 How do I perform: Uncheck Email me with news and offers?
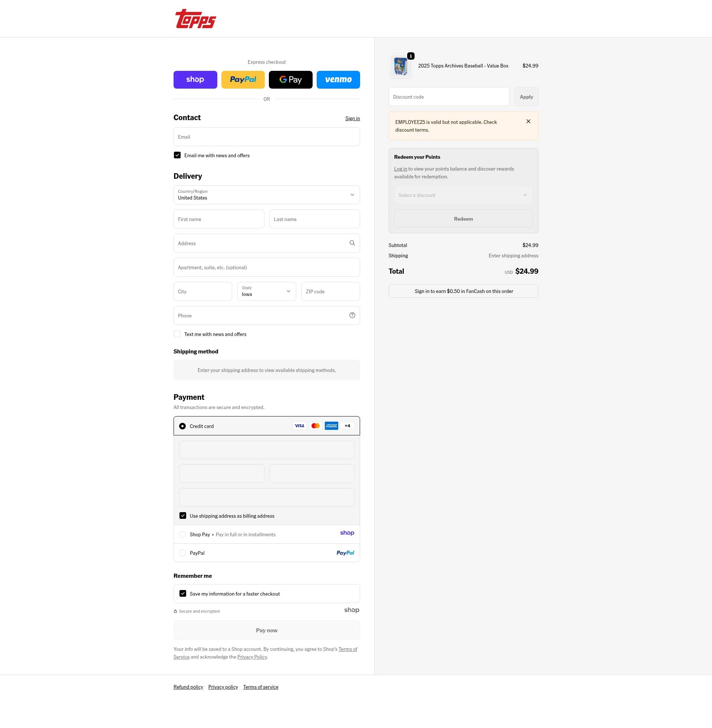(177, 155)
